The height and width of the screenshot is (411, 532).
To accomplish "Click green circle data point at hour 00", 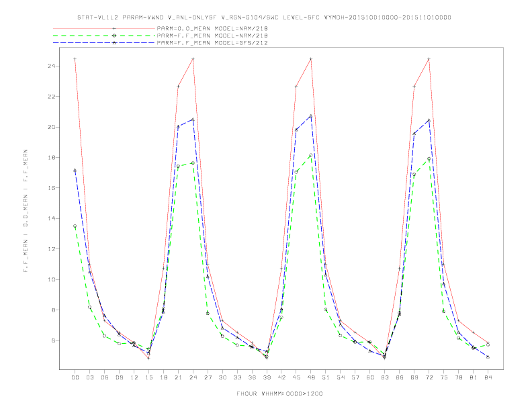I will click(x=75, y=226).
